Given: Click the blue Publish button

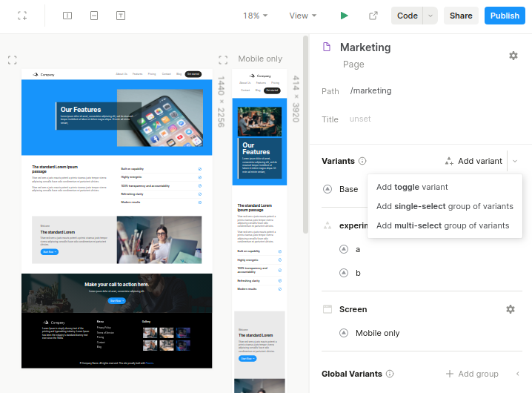Looking at the screenshot, I should pyautogui.click(x=505, y=16).
